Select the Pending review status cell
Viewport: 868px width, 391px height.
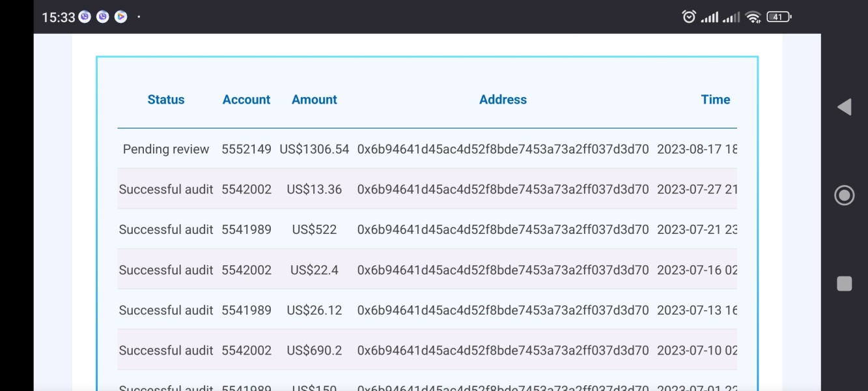click(x=166, y=149)
